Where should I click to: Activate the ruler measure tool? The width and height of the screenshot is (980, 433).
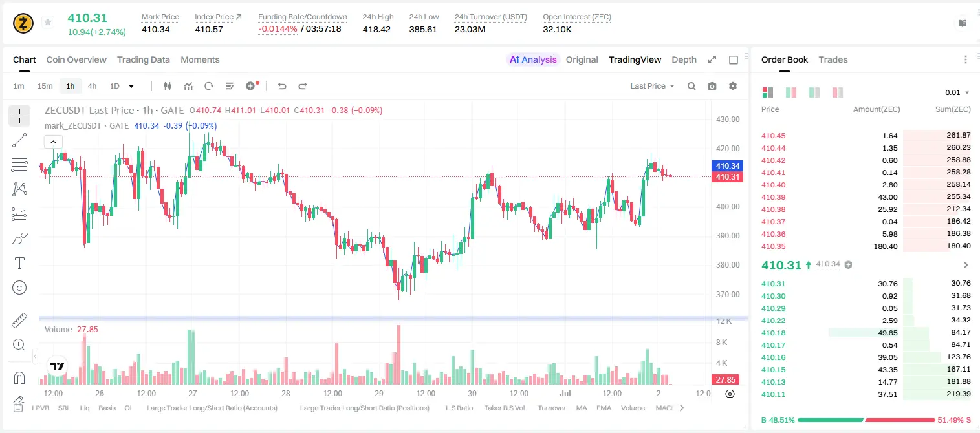(x=19, y=321)
